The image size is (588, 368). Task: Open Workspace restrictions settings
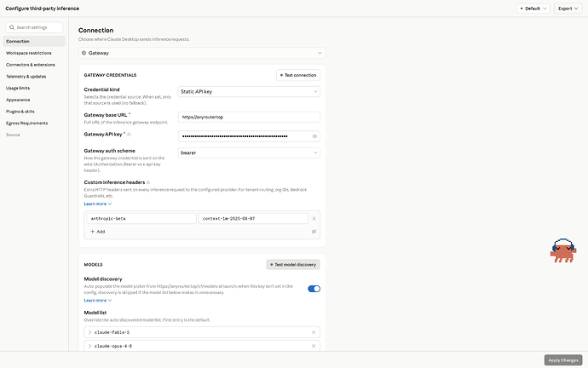pos(29,53)
